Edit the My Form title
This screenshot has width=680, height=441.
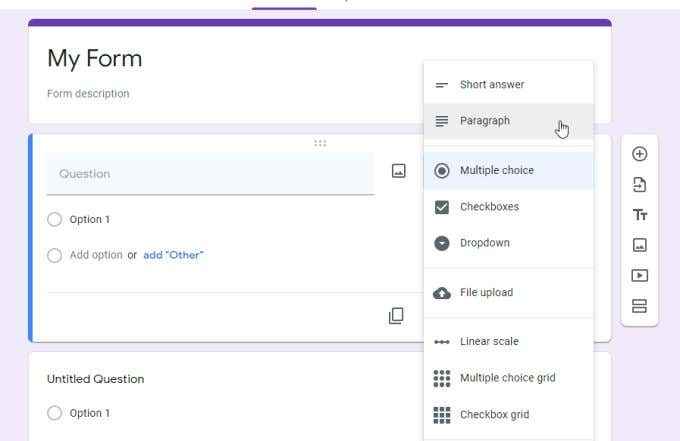(x=95, y=59)
